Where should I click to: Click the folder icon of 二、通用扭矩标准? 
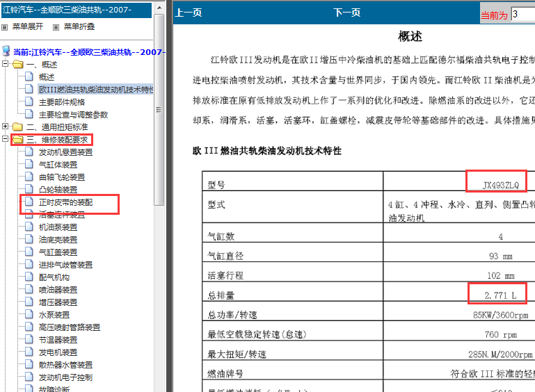tap(18, 127)
